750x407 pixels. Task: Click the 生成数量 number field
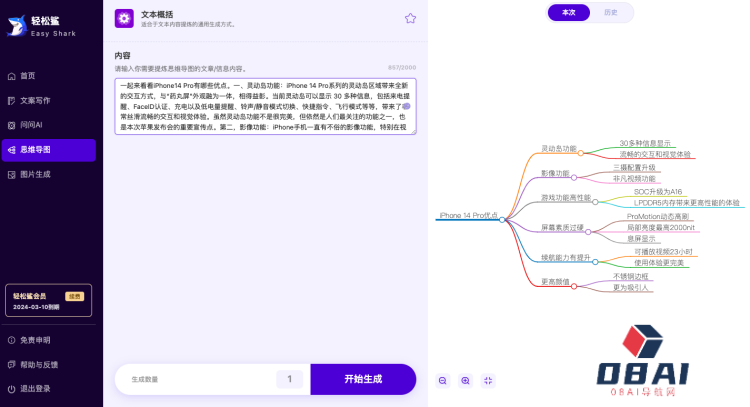click(289, 379)
